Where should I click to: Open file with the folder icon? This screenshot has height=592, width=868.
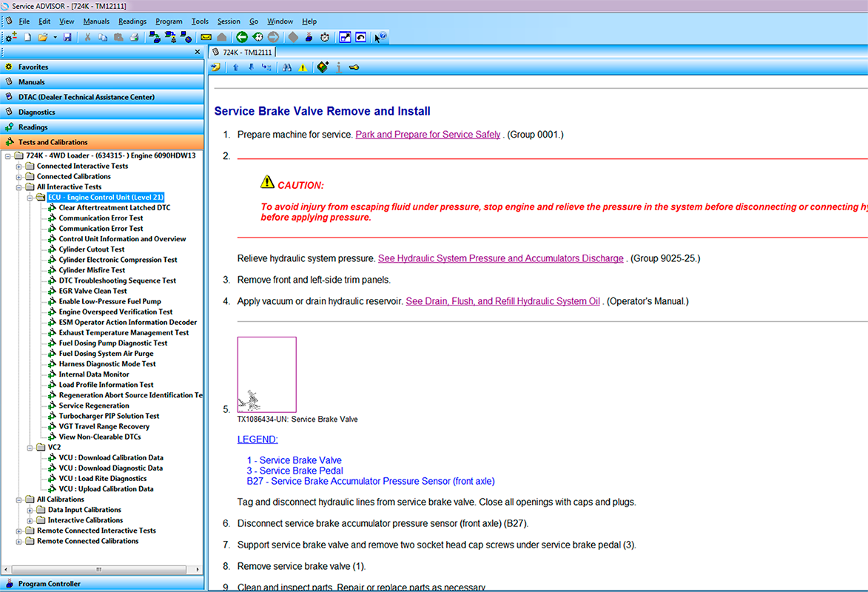[x=43, y=37]
